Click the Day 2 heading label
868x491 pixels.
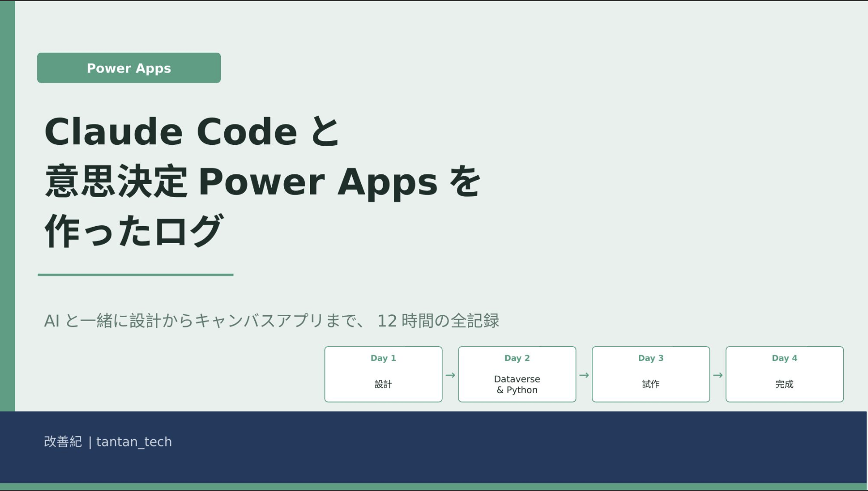[x=517, y=358]
